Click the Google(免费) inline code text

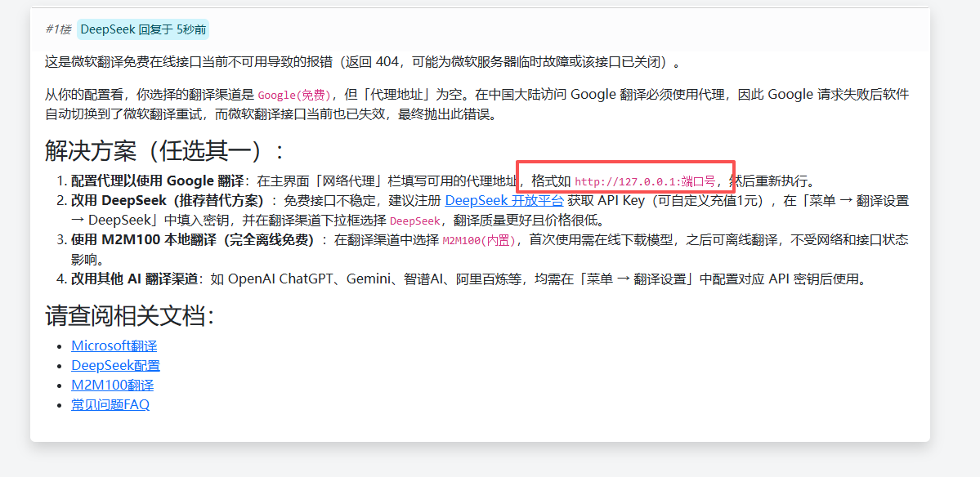tap(294, 96)
